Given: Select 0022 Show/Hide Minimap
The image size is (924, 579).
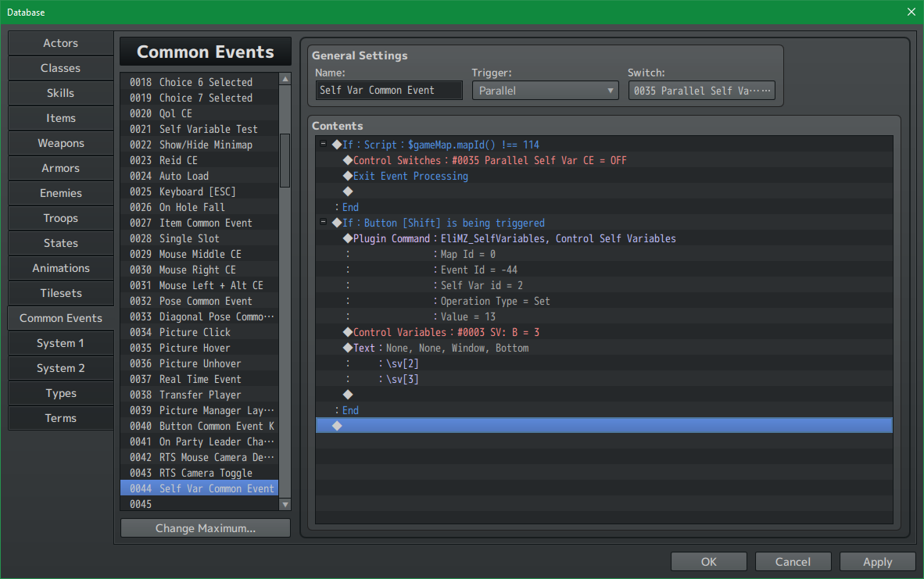Looking at the screenshot, I should tap(199, 145).
